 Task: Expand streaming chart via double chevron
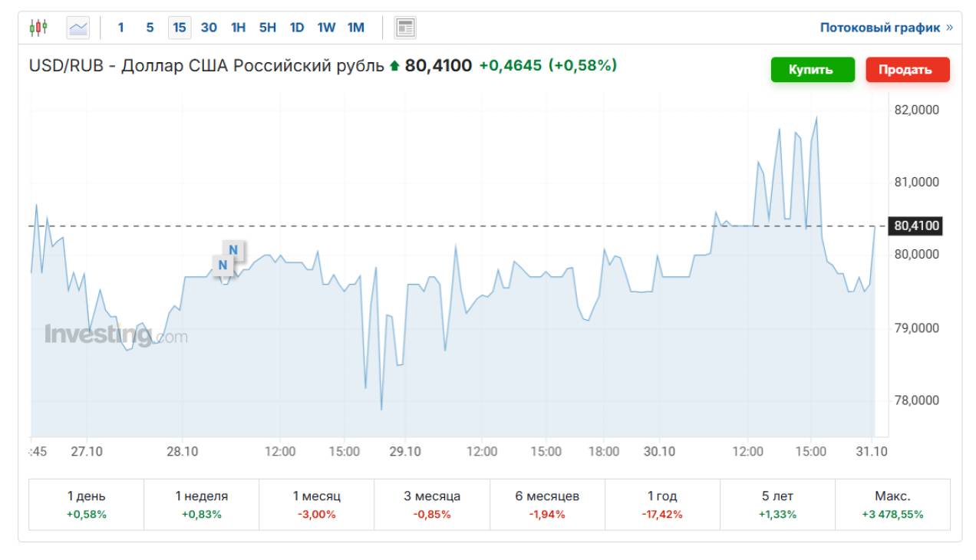pyautogui.click(x=950, y=28)
